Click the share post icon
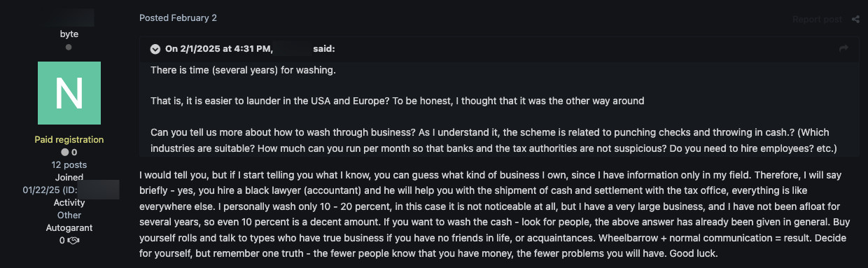 855,19
